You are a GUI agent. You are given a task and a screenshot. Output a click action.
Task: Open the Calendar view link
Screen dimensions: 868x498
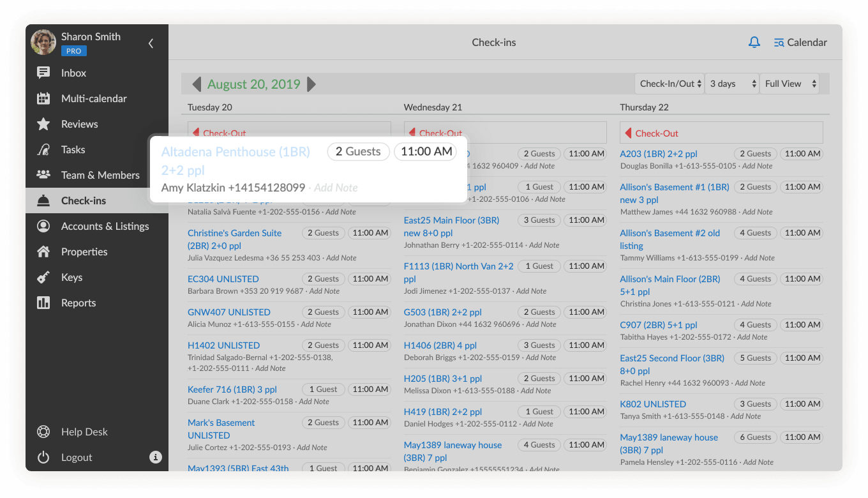800,42
